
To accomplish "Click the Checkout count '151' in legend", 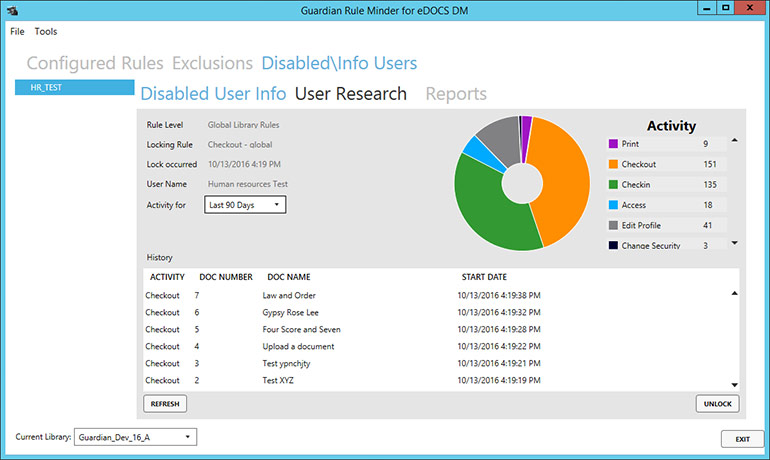I will pyautogui.click(x=710, y=164).
